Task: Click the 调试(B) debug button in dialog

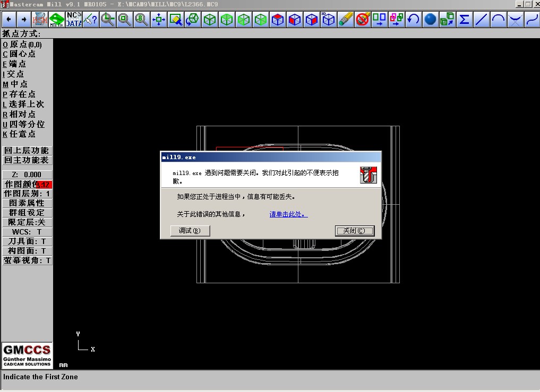Action: [x=190, y=231]
